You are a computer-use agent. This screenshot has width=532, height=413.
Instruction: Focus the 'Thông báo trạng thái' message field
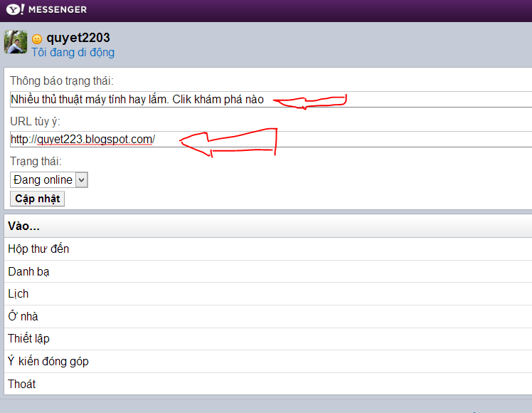tap(271, 99)
